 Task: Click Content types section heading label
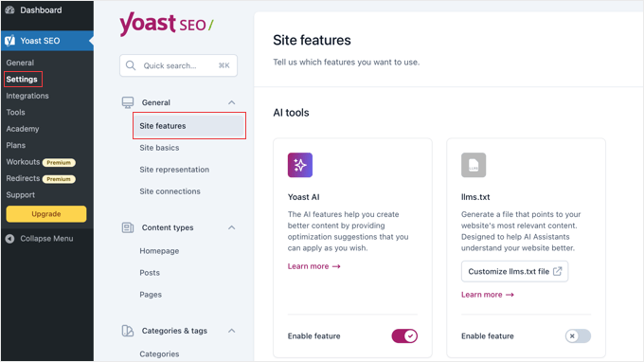[x=168, y=227]
